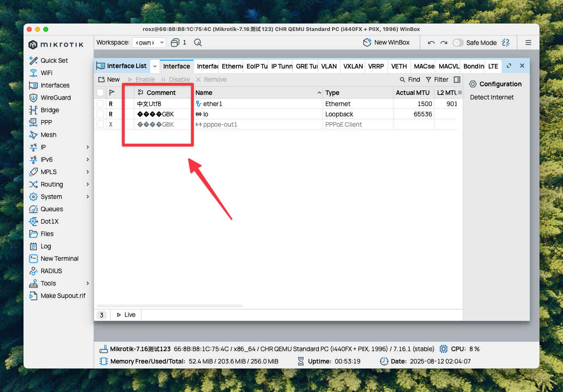Expand the IPv6 submenu
Screen dimensions: 563x392
pos(87,159)
